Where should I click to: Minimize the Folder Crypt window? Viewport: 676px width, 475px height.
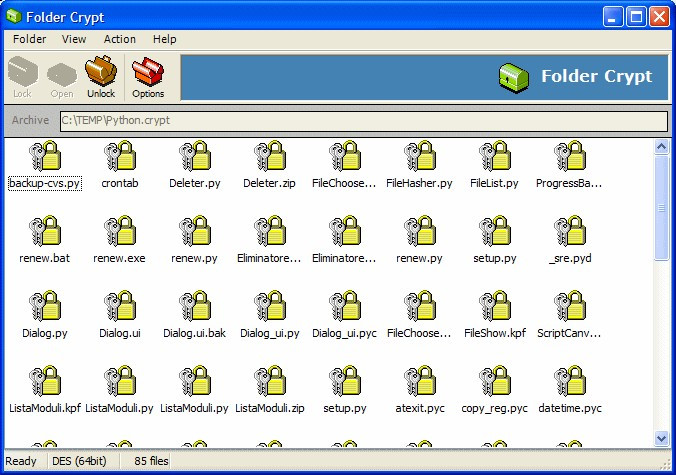coord(613,17)
